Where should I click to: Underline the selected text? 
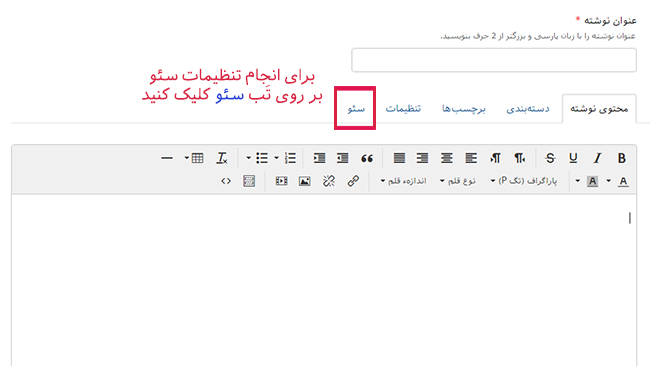coord(573,158)
